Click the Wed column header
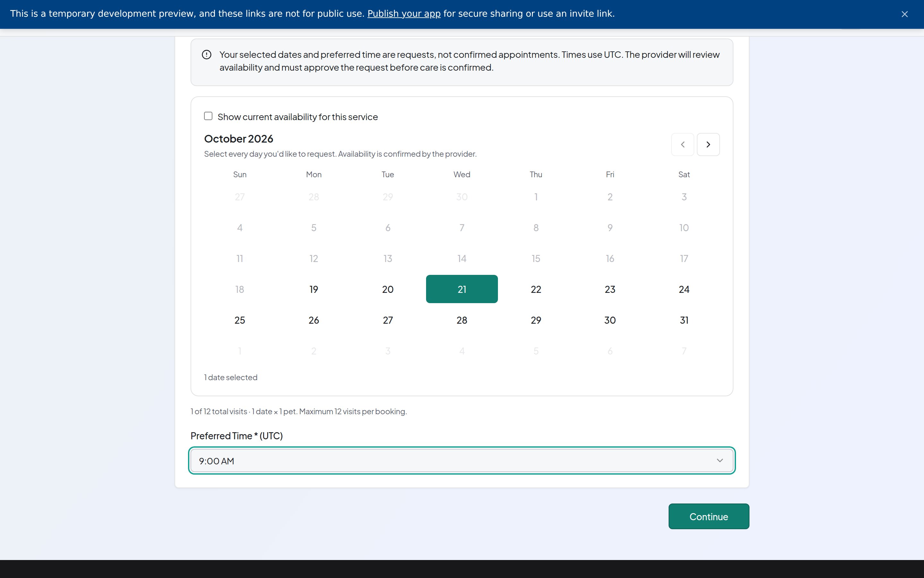Image resolution: width=924 pixels, height=578 pixels. click(462, 174)
